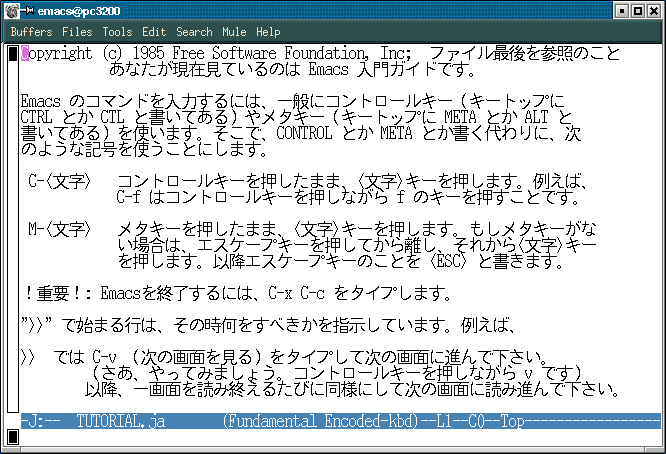This screenshot has width=666, height=454.
Task: Open the Files menu
Action: (77, 32)
